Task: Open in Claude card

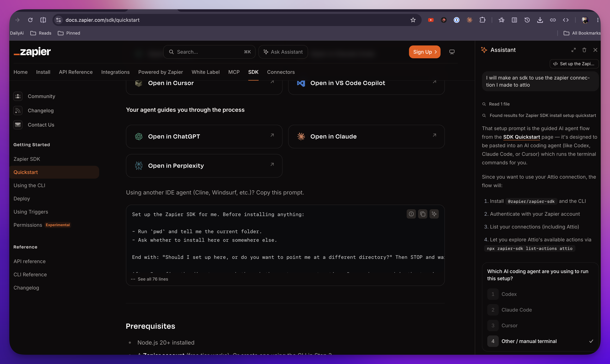Action: click(x=366, y=137)
